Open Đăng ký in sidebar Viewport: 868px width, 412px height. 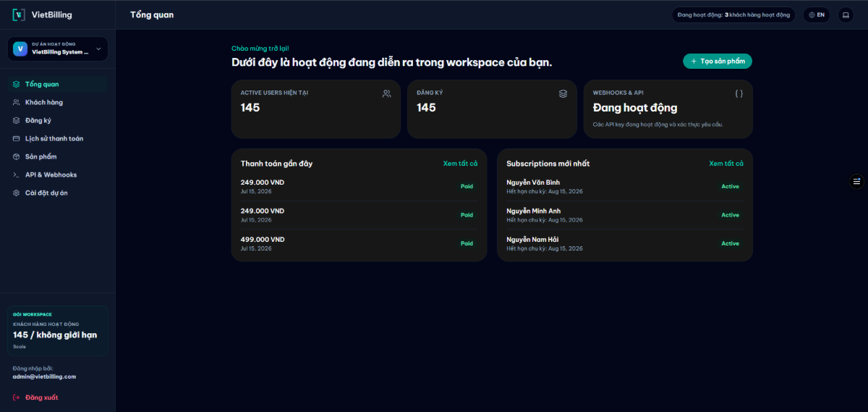[x=58, y=120]
